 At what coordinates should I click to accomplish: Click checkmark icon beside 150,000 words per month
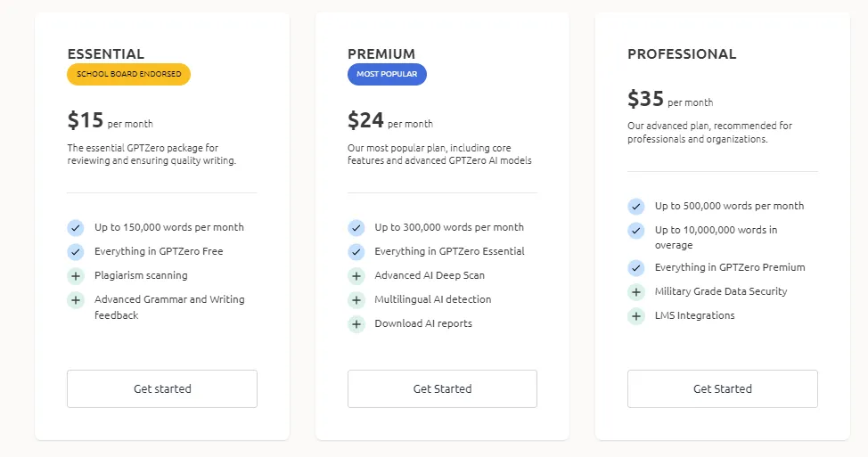click(x=76, y=228)
